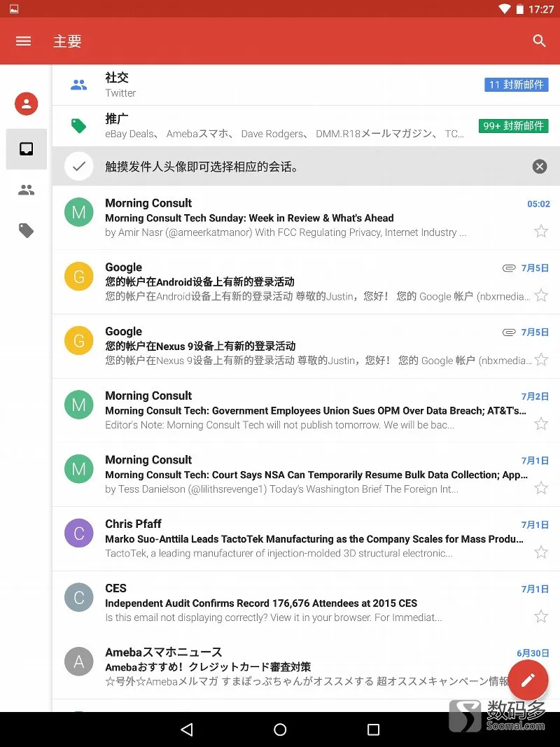The height and width of the screenshot is (747, 560).
Task: Select the primary inbox sidebar icon
Action: point(26,149)
